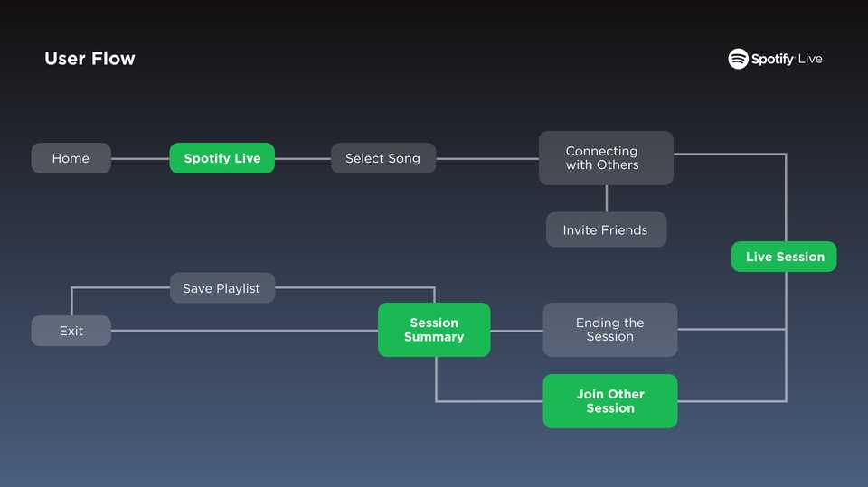The height and width of the screenshot is (487, 868).
Task: Click the Spotify logo icon
Action: point(738,59)
